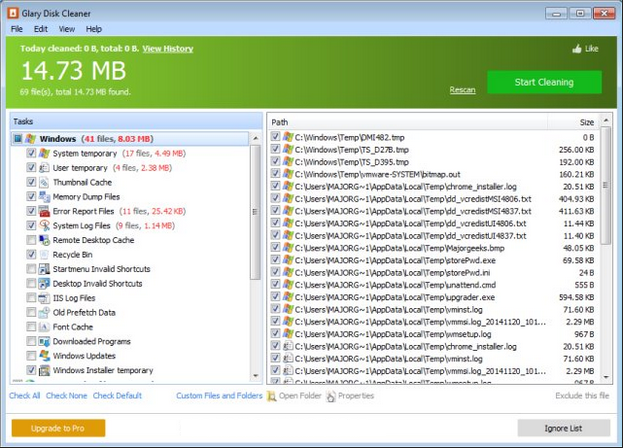Viewport: 623px width, 448px height.
Task: Click the Startmenu Invalid Shortcuts icon
Action: 44,269
